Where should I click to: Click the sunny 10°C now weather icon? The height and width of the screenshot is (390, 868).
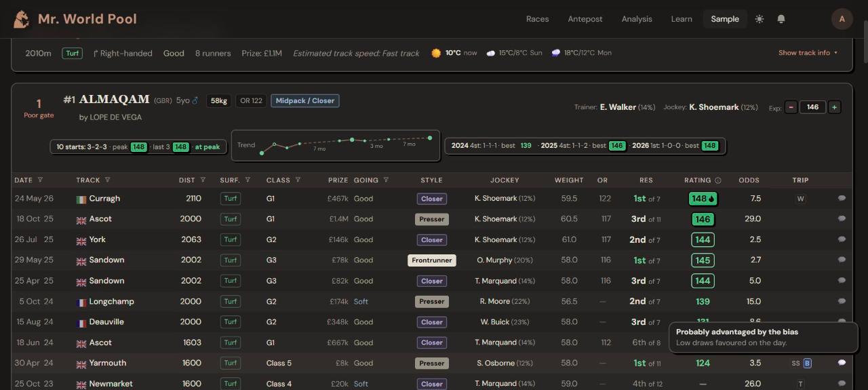click(436, 53)
